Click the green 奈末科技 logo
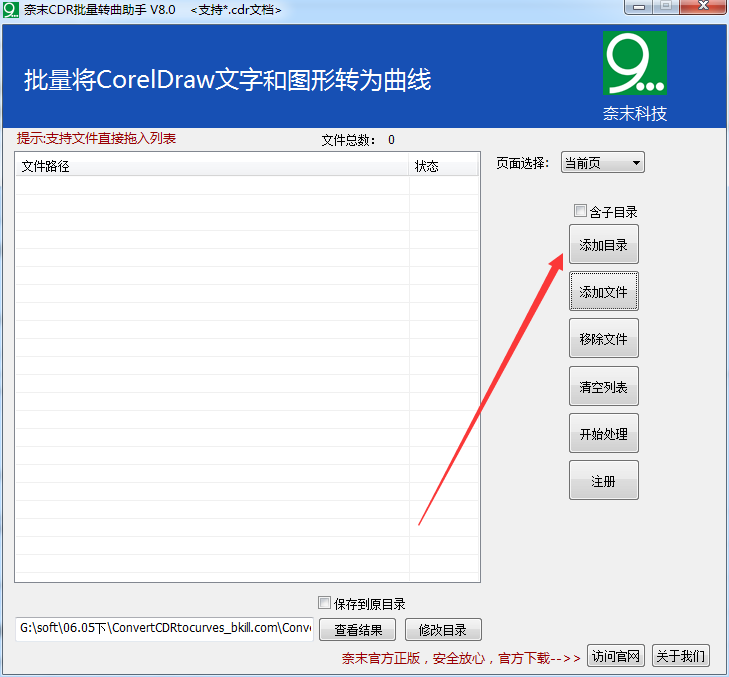 [x=635, y=63]
